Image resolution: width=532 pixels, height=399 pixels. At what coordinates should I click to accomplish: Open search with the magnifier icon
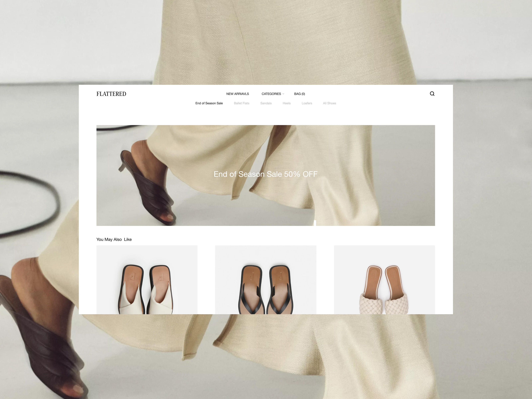click(432, 94)
